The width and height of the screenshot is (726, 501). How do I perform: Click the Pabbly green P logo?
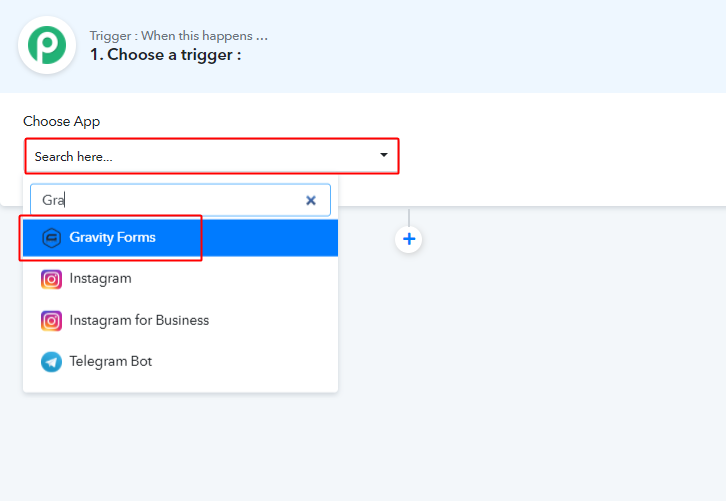47,45
